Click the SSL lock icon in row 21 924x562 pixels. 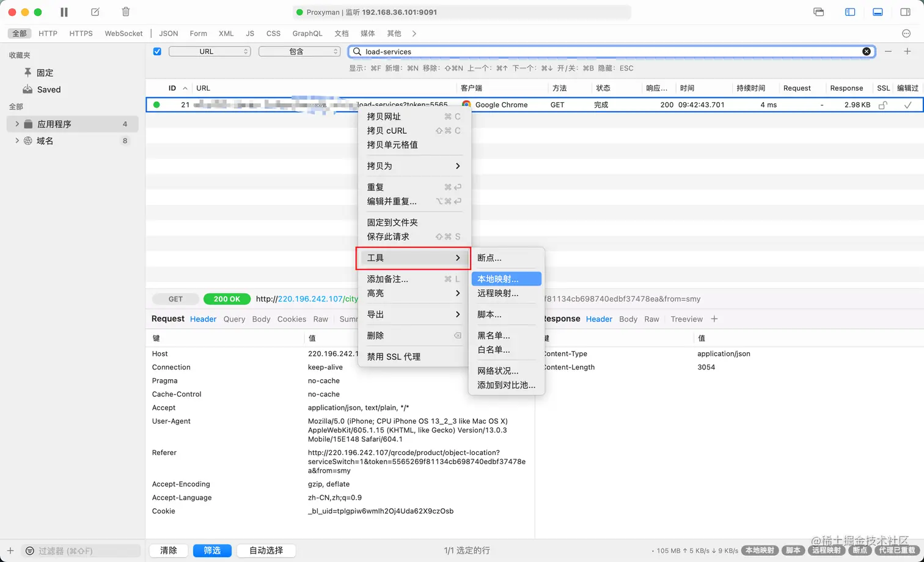coord(883,105)
